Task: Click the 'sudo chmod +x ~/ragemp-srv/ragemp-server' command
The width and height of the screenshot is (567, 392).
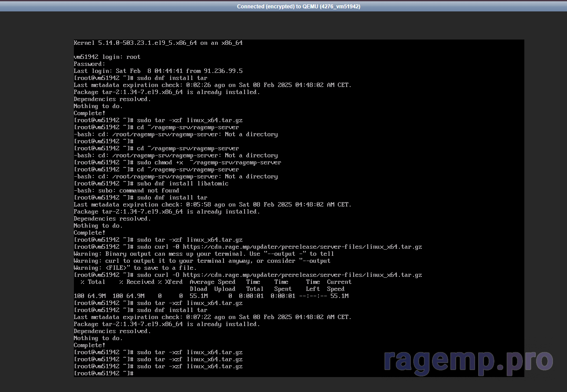Action: pos(209,162)
